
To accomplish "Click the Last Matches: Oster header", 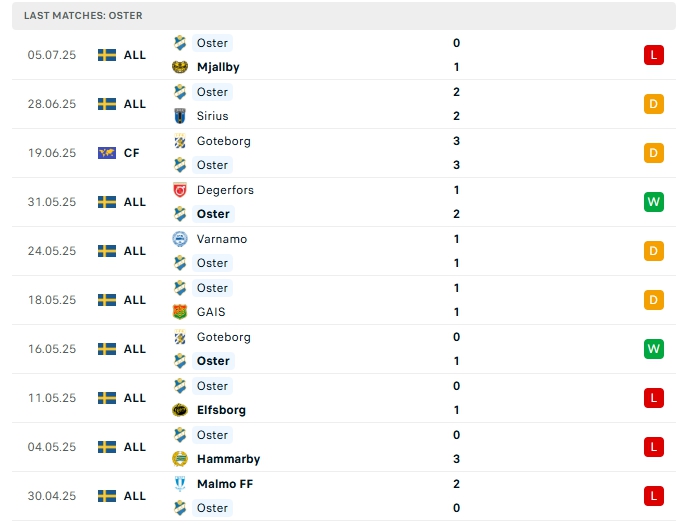I will (83, 16).
